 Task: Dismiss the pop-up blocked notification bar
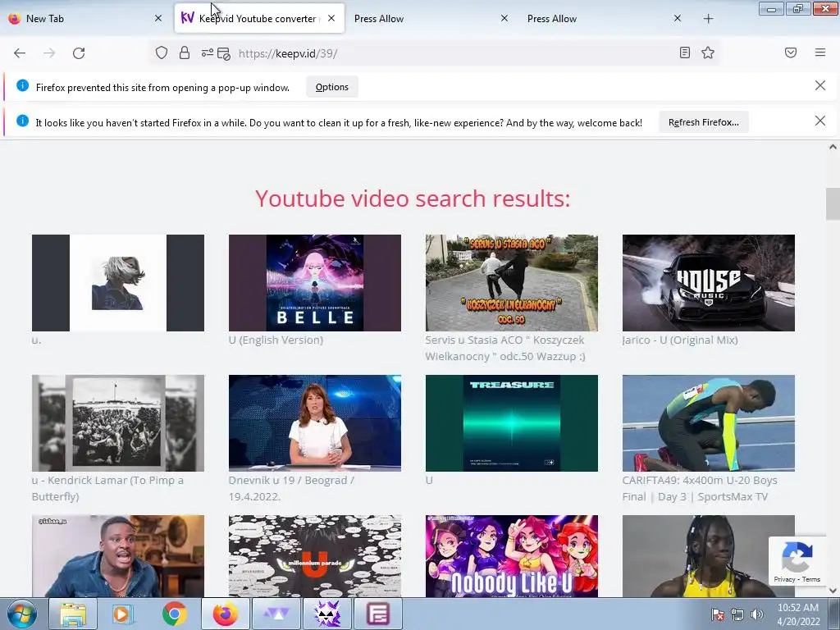pos(820,85)
